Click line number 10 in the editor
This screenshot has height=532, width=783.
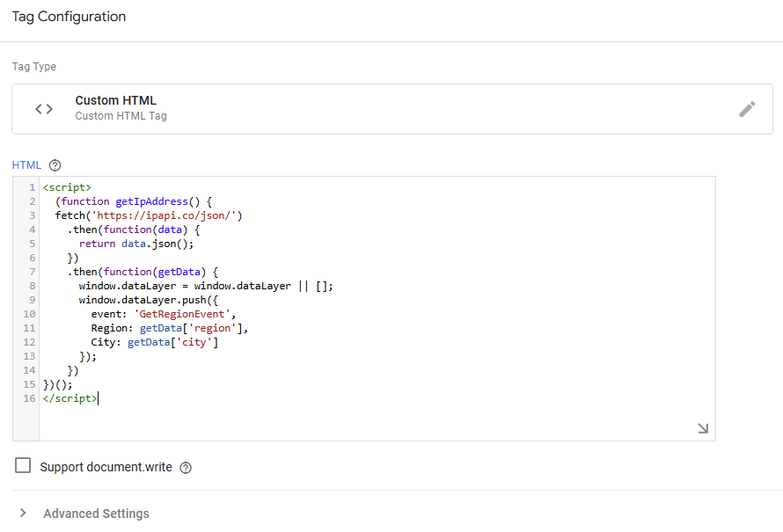tap(29, 313)
